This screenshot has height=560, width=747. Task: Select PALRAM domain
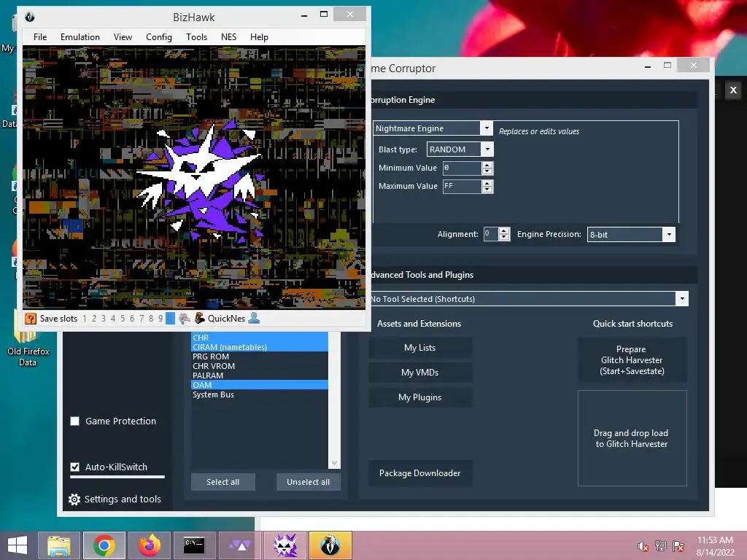pos(260,376)
